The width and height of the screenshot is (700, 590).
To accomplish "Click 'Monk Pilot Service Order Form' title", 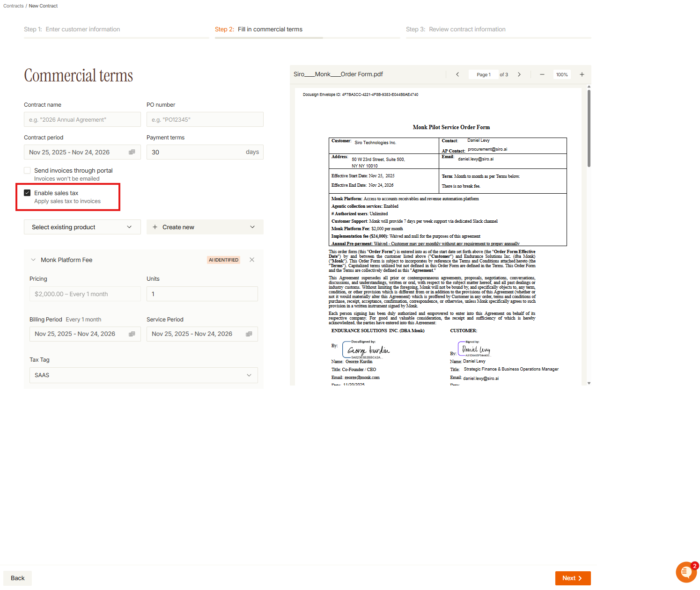I will (x=451, y=127).
